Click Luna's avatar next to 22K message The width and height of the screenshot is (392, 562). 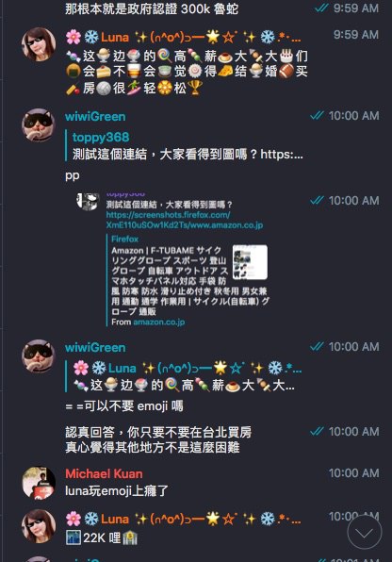coord(39,526)
